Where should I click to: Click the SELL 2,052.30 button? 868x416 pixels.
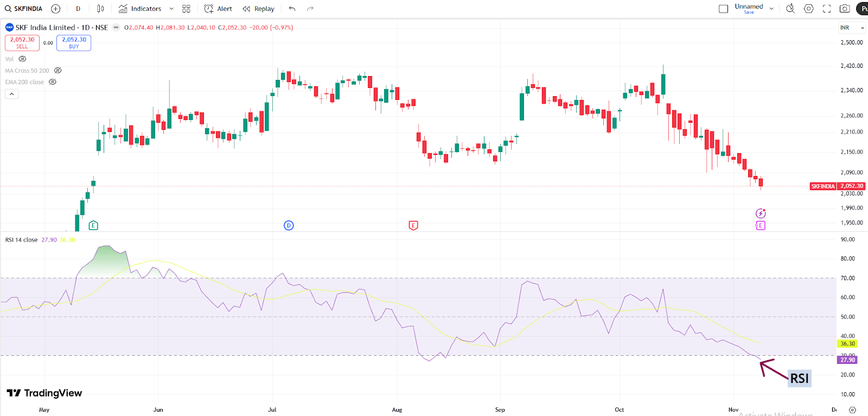click(x=22, y=43)
